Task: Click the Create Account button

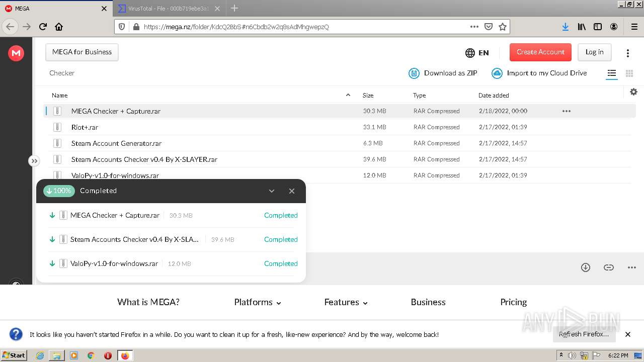Action: click(540, 52)
